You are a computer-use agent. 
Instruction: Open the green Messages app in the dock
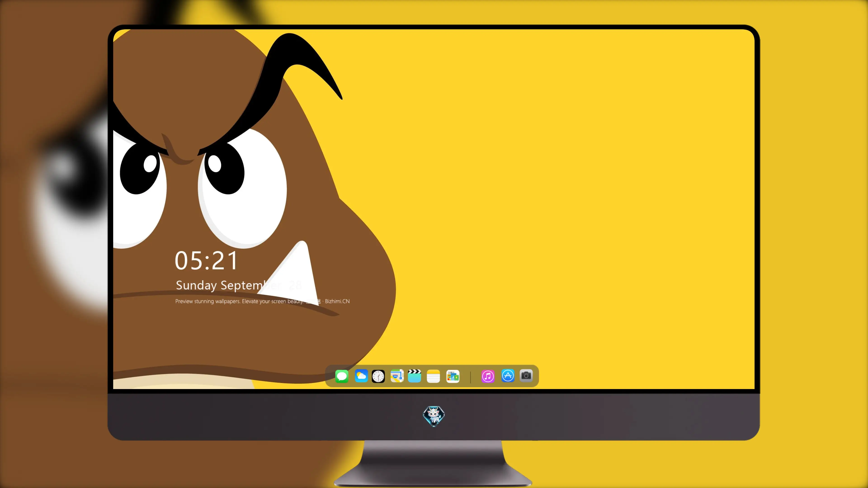tap(342, 376)
